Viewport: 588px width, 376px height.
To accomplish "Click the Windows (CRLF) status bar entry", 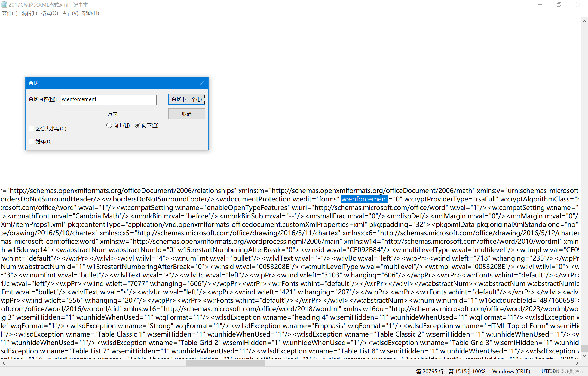I will (x=511, y=371).
